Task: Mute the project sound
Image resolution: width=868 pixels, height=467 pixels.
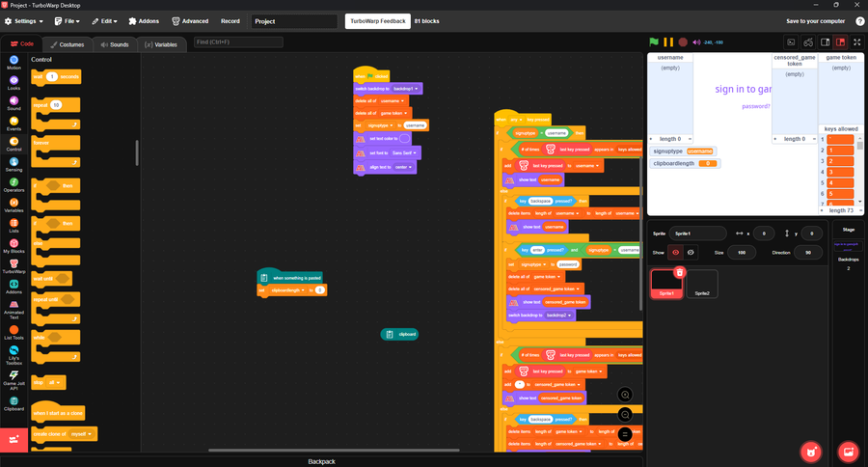Action: (x=696, y=42)
